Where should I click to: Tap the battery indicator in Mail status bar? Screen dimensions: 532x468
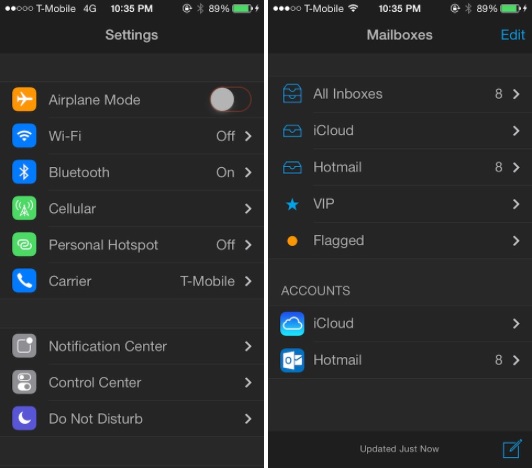(x=511, y=8)
